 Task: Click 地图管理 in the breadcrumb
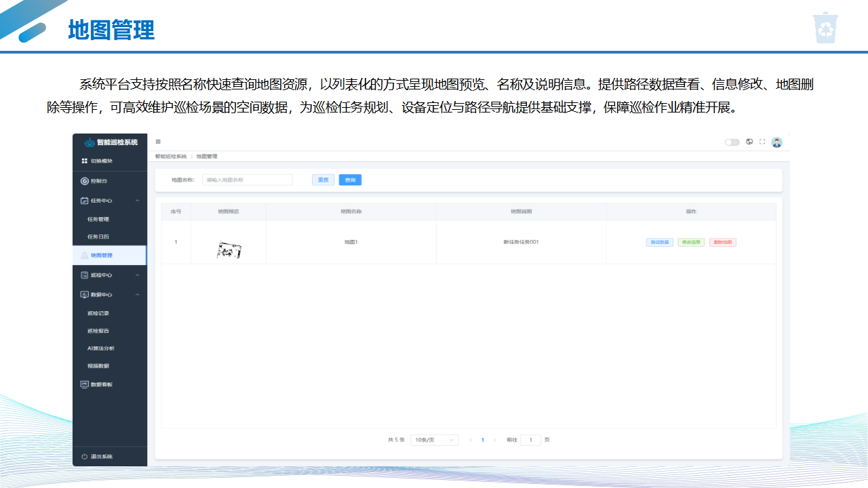[x=207, y=157]
